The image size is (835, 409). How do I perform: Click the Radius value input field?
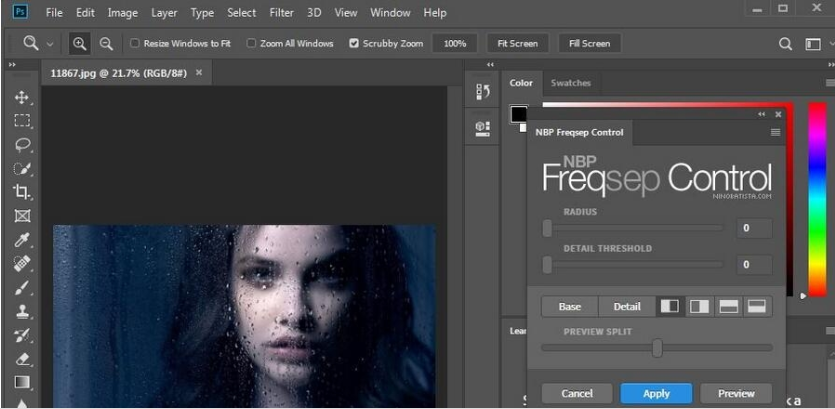pyautogui.click(x=753, y=228)
